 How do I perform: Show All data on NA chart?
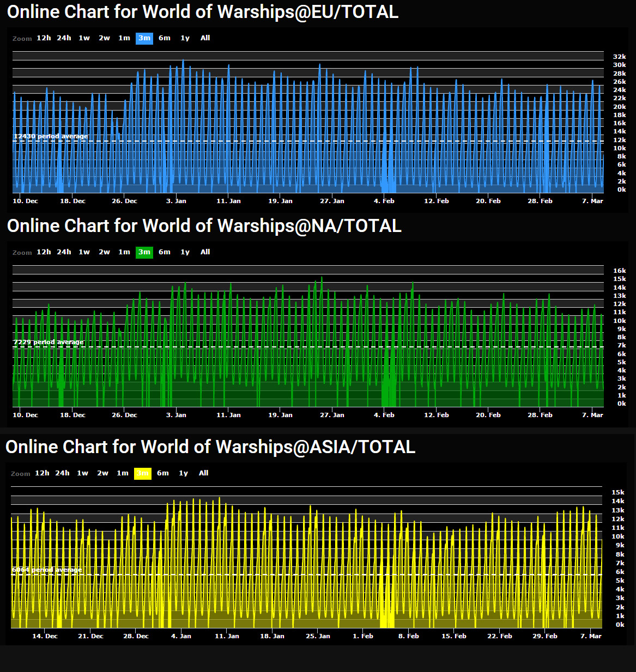(x=205, y=252)
